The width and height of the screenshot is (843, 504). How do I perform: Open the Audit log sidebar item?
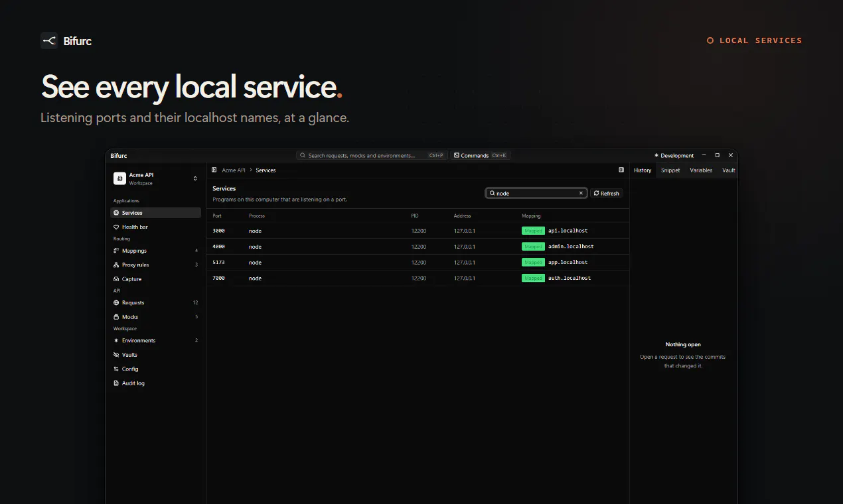pos(155,383)
